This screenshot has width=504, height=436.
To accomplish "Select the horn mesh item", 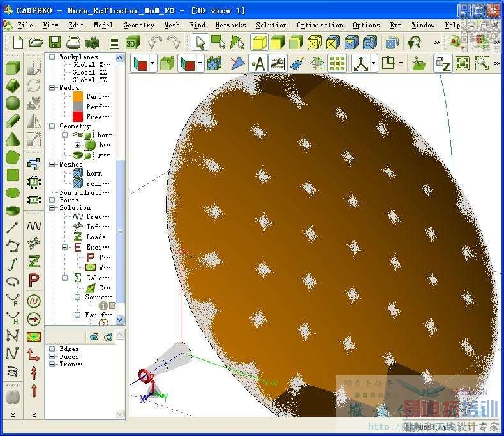I will pyautogui.click(x=94, y=173).
